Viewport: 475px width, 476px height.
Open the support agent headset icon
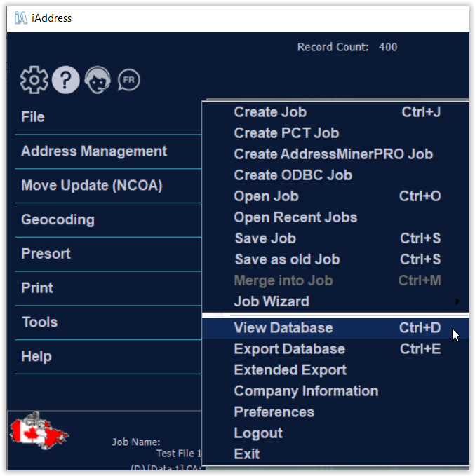coord(98,79)
